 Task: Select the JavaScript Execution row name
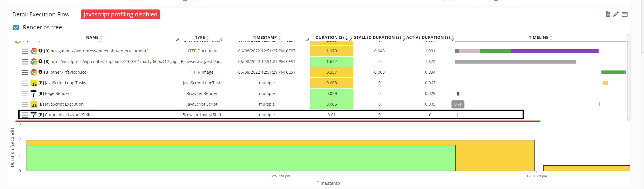[64, 104]
